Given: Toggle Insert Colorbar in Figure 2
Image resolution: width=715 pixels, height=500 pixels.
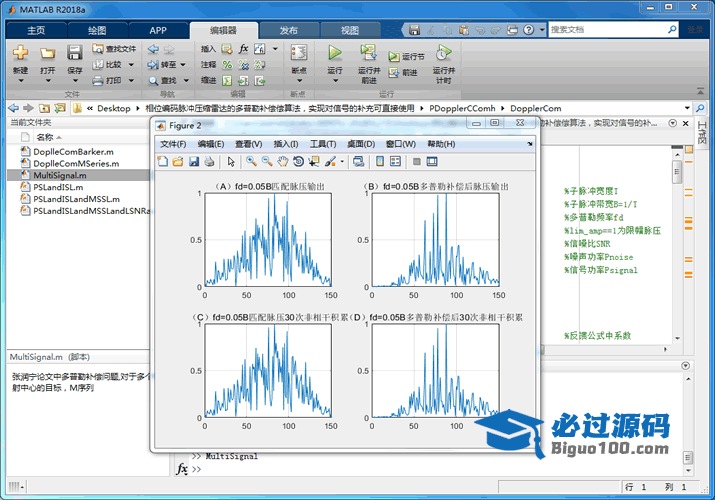Looking at the screenshot, I should [x=380, y=161].
